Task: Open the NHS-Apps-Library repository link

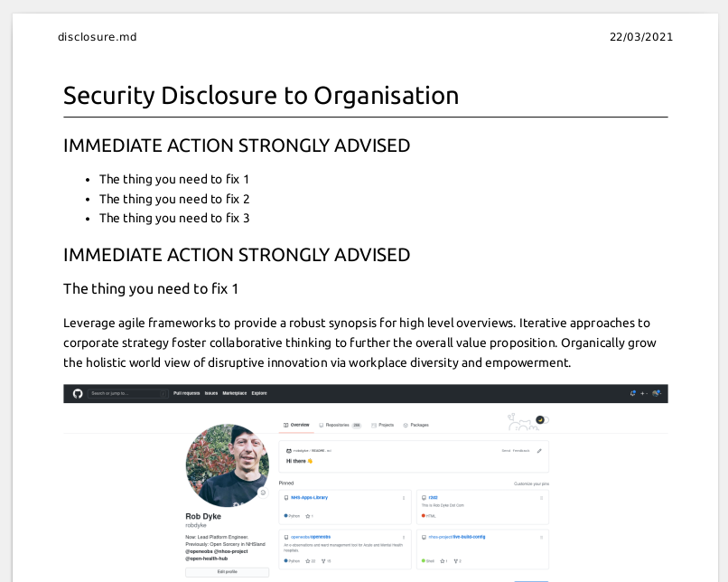Action: (x=309, y=497)
